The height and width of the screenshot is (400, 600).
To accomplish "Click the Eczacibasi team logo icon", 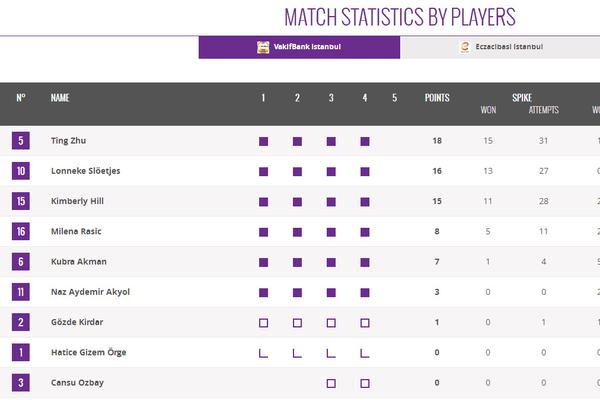I will [x=464, y=47].
